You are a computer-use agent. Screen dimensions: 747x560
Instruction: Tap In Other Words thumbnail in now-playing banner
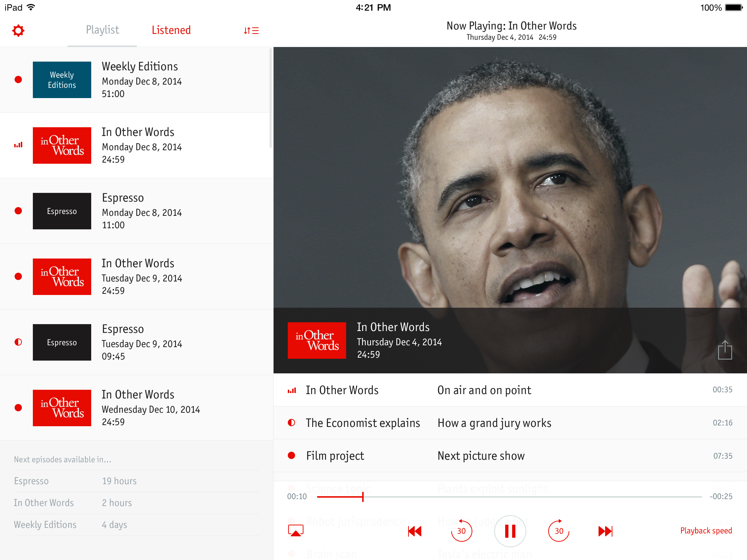click(317, 341)
